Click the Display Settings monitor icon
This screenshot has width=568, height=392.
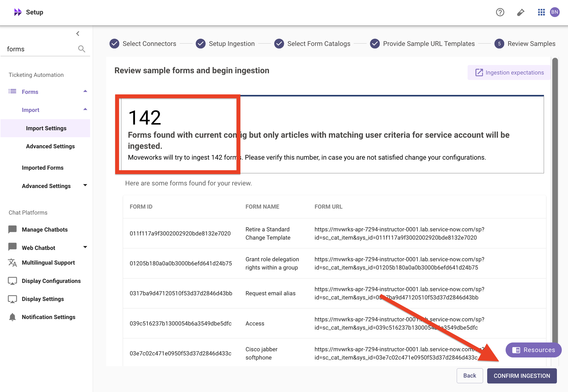click(x=12, y=299)
